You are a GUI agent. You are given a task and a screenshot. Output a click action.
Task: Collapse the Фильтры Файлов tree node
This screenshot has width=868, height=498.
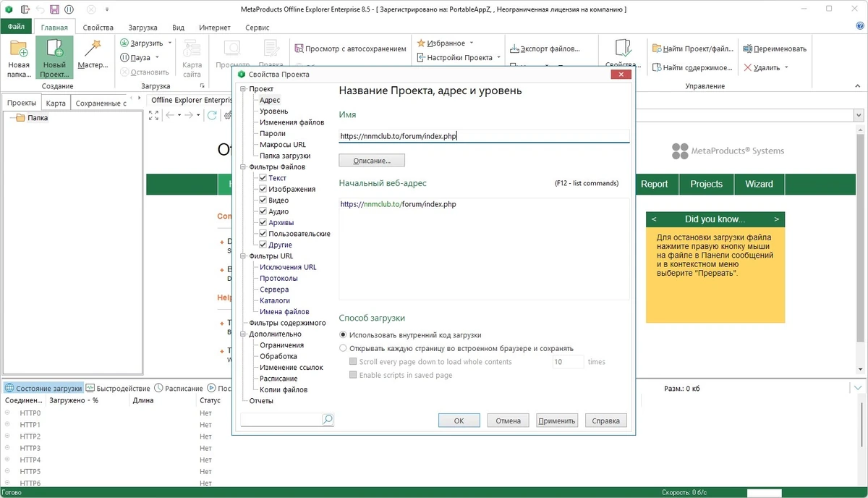243,167
